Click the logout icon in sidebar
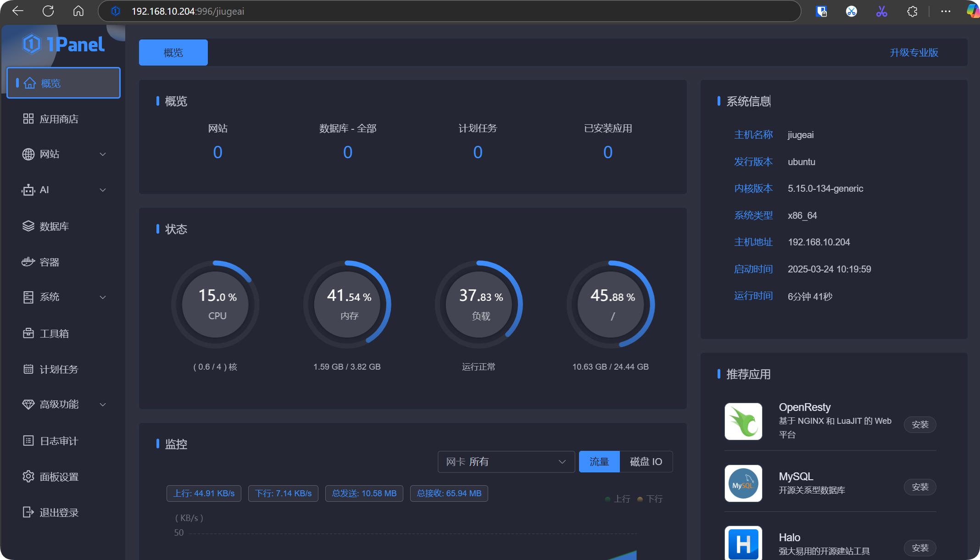The height and width of the screenshot is (560, 980). [x=28, y=512]
